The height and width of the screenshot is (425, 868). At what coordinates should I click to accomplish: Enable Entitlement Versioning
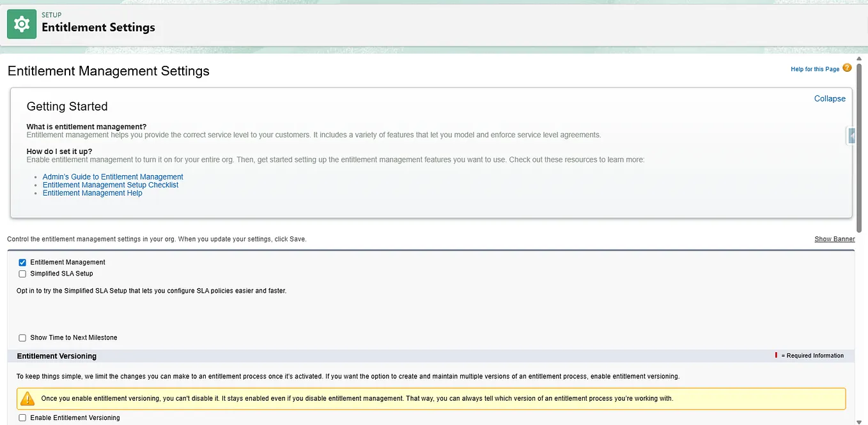tap(22, 417)
